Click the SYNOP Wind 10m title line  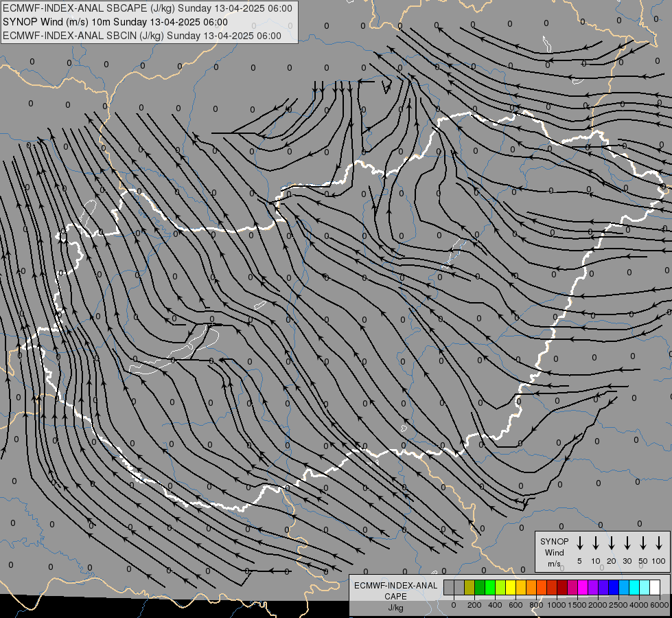[115, 22]
